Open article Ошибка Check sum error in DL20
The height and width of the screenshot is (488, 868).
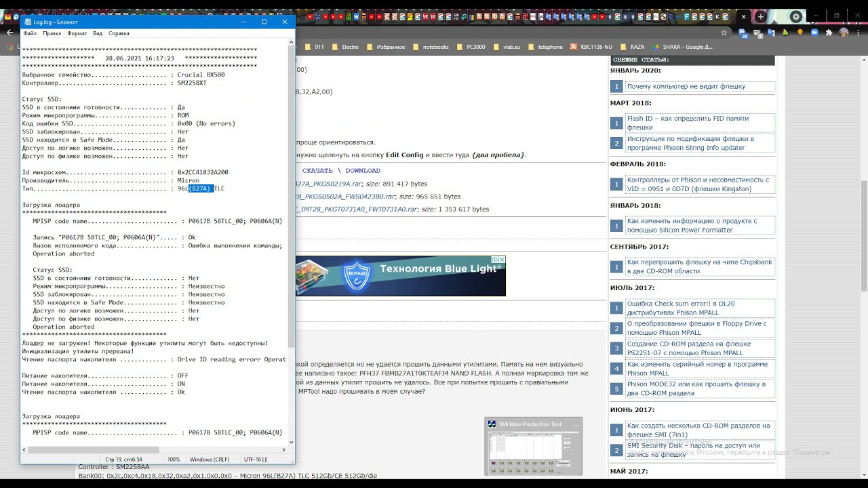(x=681, y=308)
